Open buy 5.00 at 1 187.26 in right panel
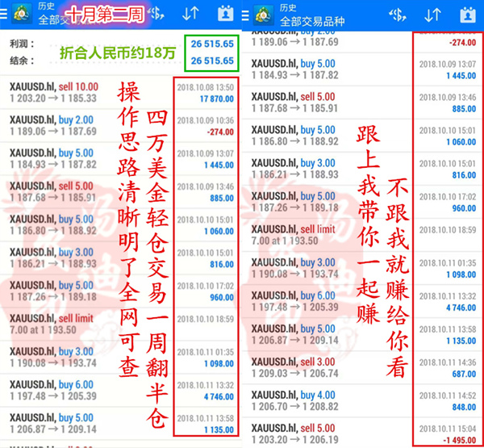Screen dimensions: 484x448 click(363, 202)
